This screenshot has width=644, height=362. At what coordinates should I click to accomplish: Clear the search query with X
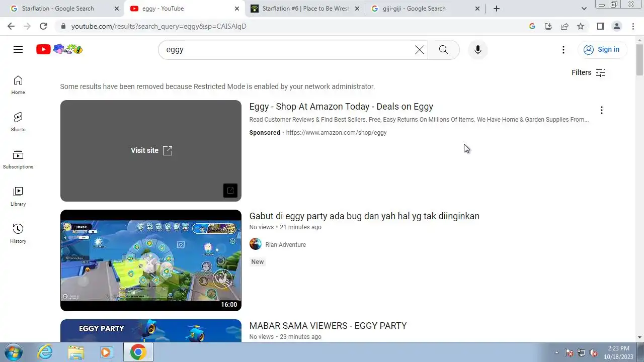(420, 50)
